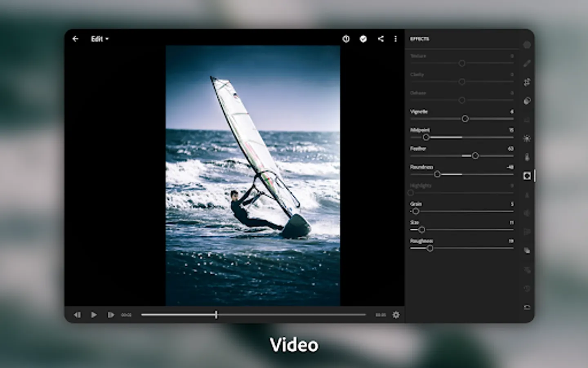Open the Presets panel icon

527,101
